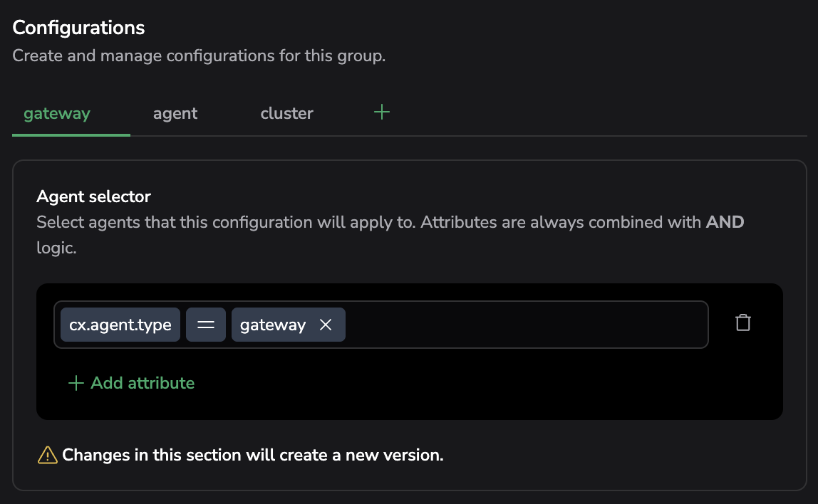Switch to the agent tab

(175, 113)
